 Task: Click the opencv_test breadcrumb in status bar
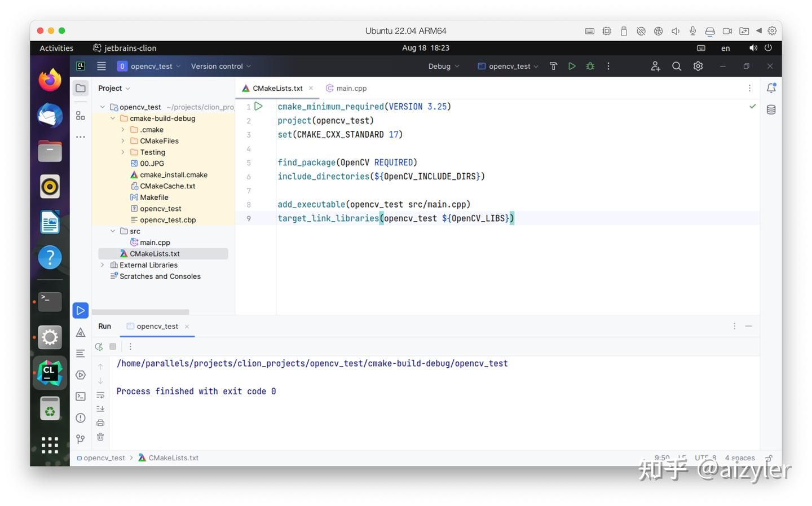coord(104,458)
